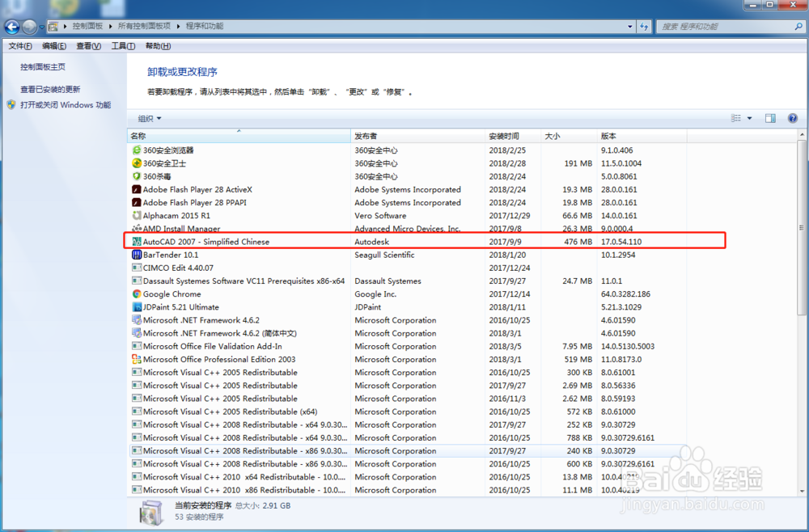Click the 查看已安装的更新 link
The height and width of the screenshot is (532, 809).
pos(50,89)
